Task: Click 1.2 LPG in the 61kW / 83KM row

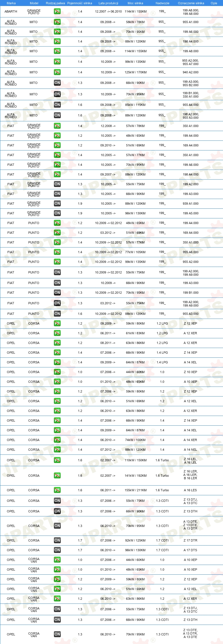Action: 162,333
